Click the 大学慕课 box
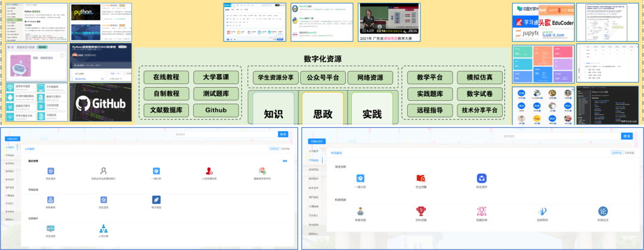The image size is (644, 250). pos(216,78)
